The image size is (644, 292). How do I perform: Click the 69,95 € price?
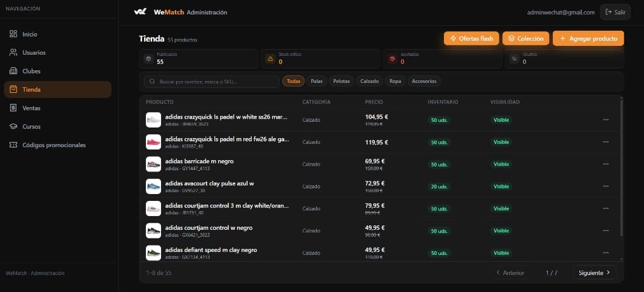(375, 161)
